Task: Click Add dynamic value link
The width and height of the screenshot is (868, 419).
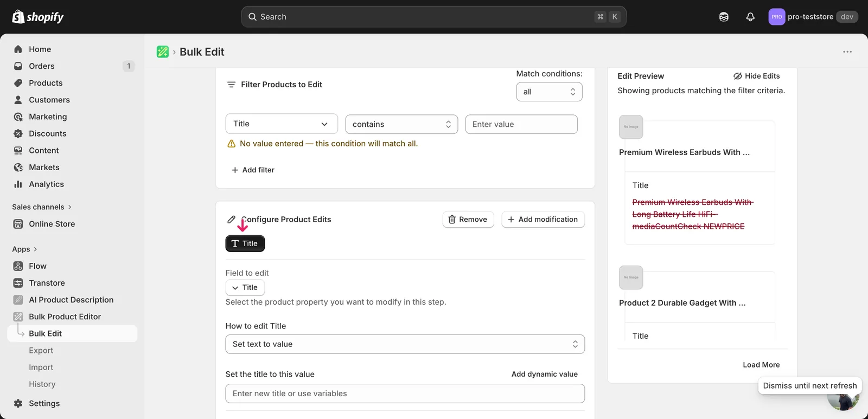Action: tap(544, 374)
